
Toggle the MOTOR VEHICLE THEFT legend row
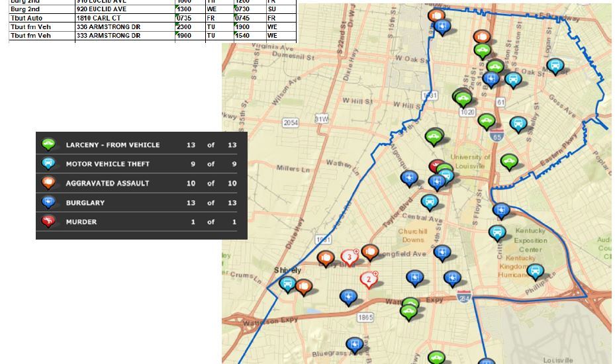click(x=108, y=164)
